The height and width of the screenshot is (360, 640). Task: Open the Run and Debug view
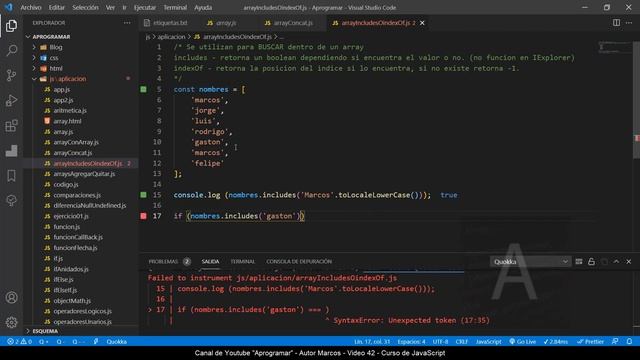tap(11, 100)
